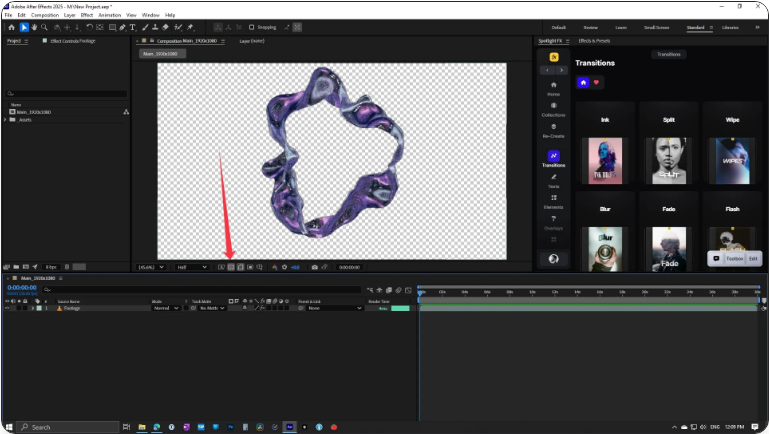Open Spotlight FX Home section
This screenshot has width=769, height=434.
click(553, 88)
